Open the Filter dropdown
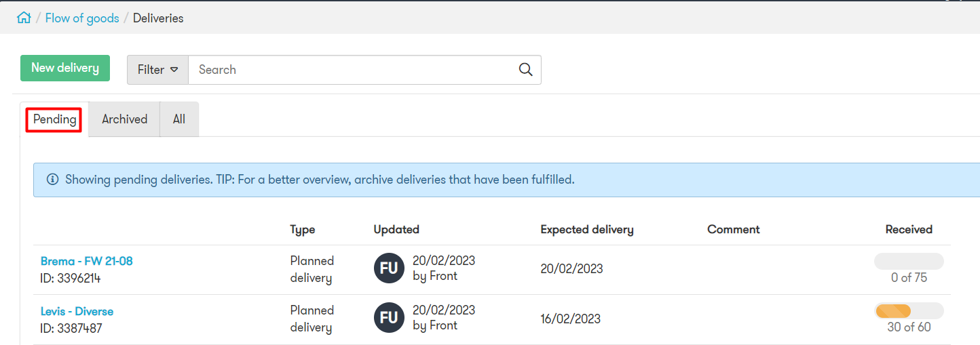 click(x=157, y=70)
